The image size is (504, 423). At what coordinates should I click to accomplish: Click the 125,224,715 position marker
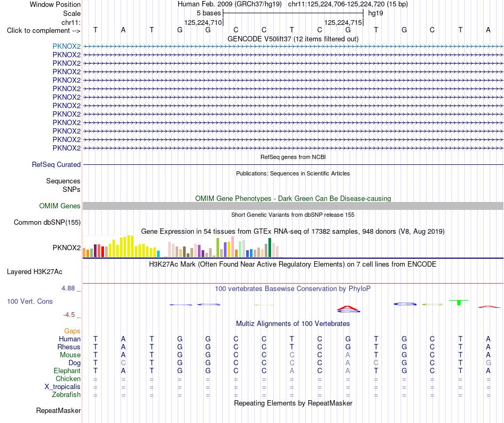point(343,22)
